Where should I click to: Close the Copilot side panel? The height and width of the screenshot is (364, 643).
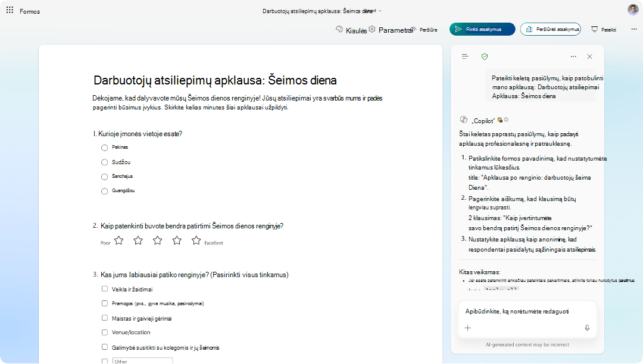(x=589, y=57)
